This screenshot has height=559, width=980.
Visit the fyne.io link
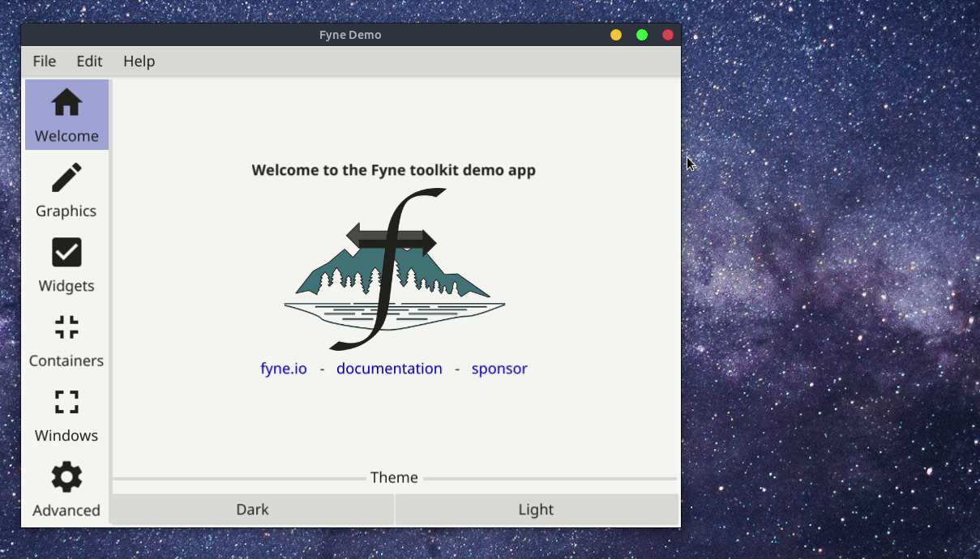pyautogui.click(x=284, y=369)
